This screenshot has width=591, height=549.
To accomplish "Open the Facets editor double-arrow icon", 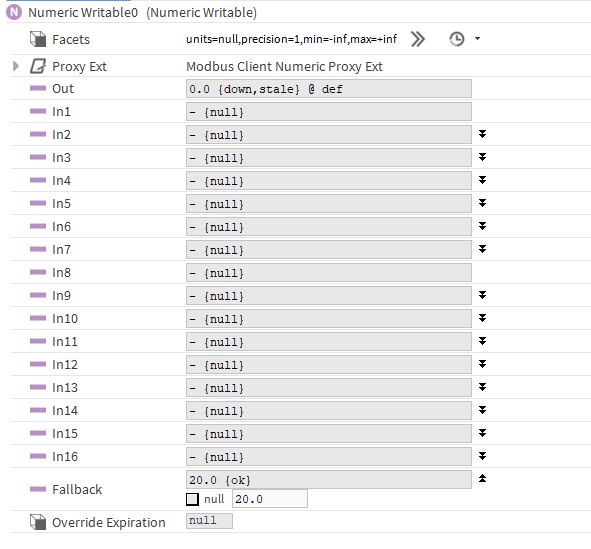I will pos(418,39).
